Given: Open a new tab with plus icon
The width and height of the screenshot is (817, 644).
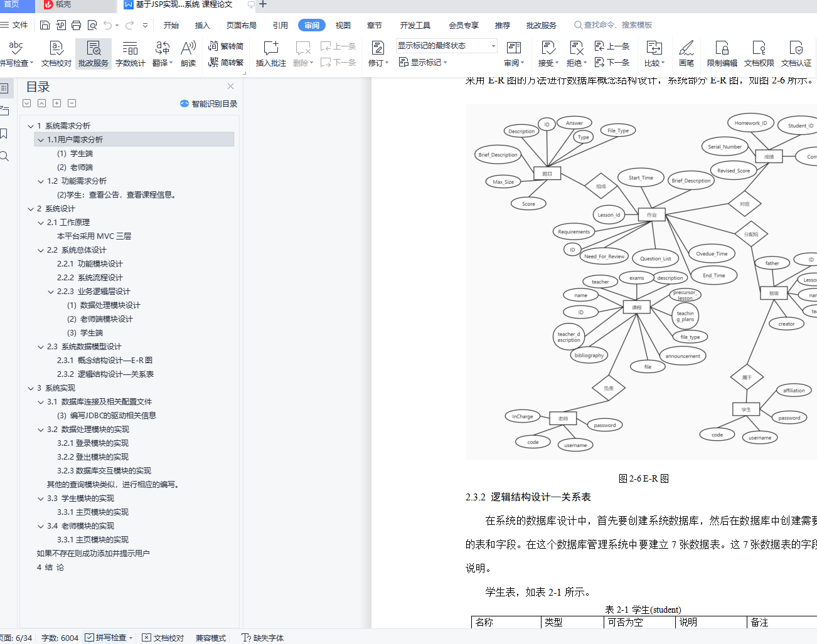Looking at the screenshot, I should coord(264,4).
